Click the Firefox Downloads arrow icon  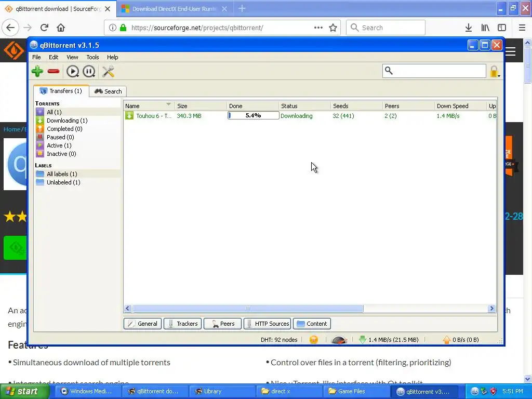[x=469, y=28]
